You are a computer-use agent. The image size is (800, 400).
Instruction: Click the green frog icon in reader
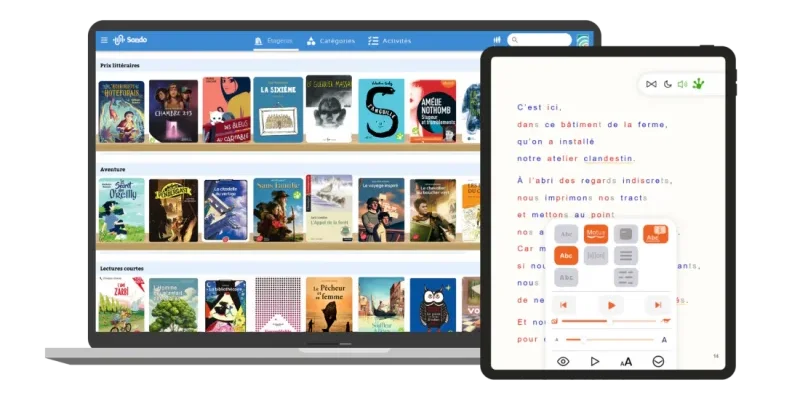point(698,83)
